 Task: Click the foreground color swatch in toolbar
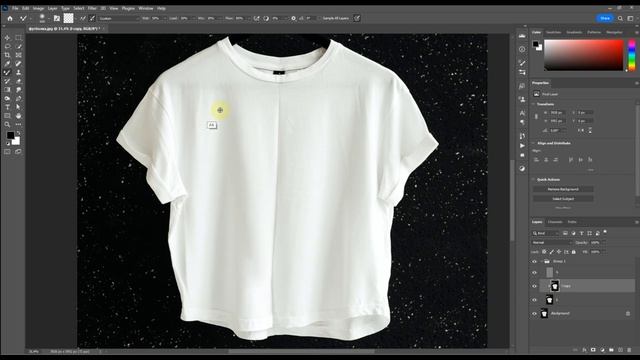[x=10, y=135]
